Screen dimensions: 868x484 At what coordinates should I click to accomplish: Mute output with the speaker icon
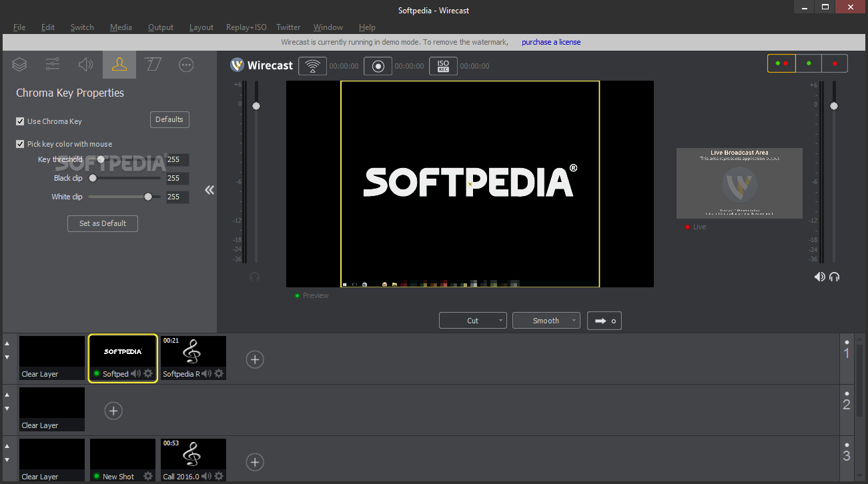(819, 277)
